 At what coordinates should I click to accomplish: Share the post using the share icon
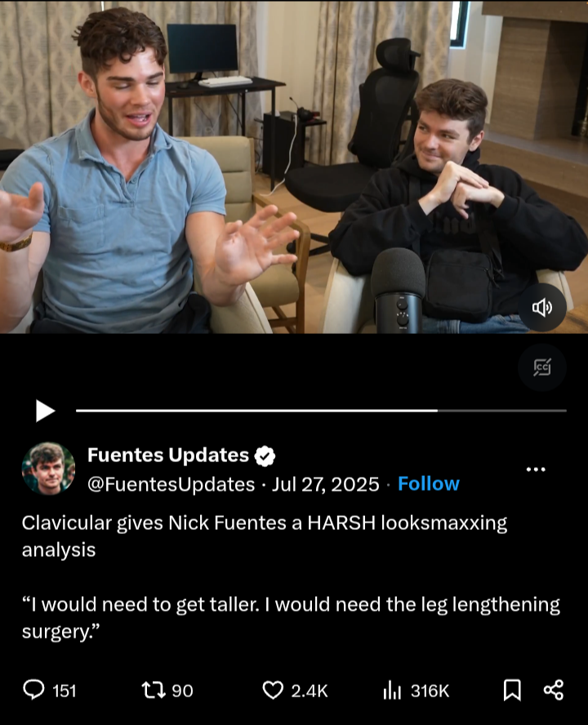click(554, 690)
